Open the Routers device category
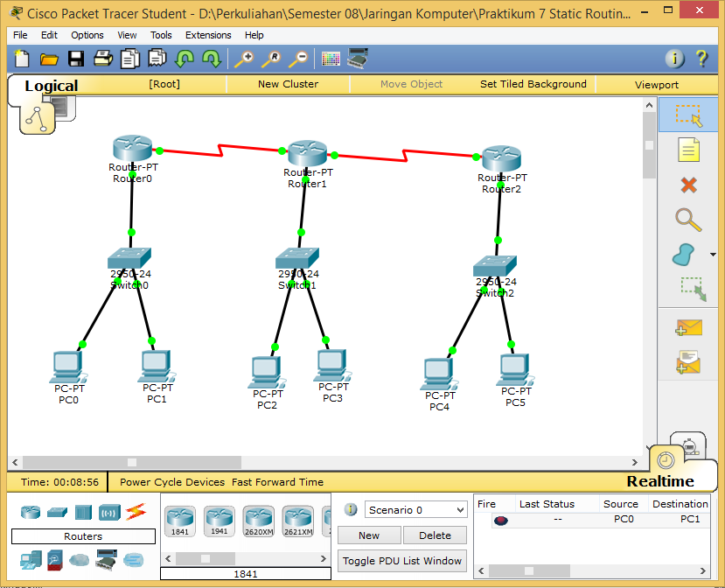Viewport: 725px width, 588px height. 30,512
